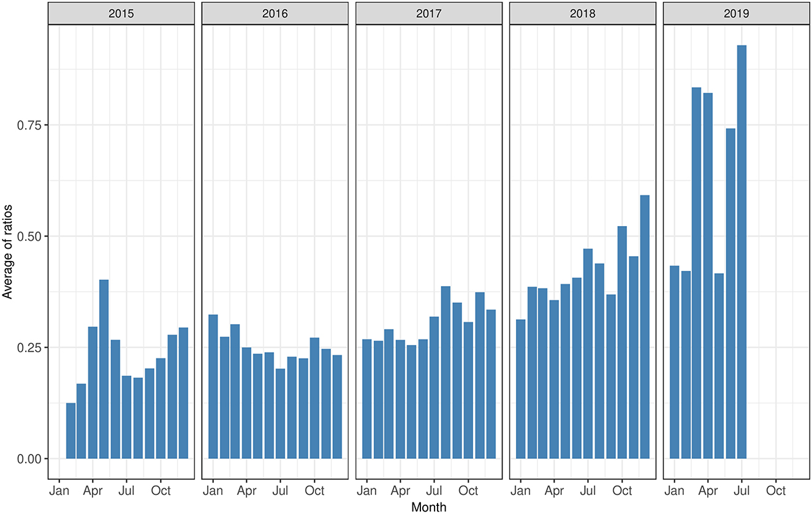Click the Jan tick label under 2018 panel
Screen dimensions: 812x514
(521, 491)
